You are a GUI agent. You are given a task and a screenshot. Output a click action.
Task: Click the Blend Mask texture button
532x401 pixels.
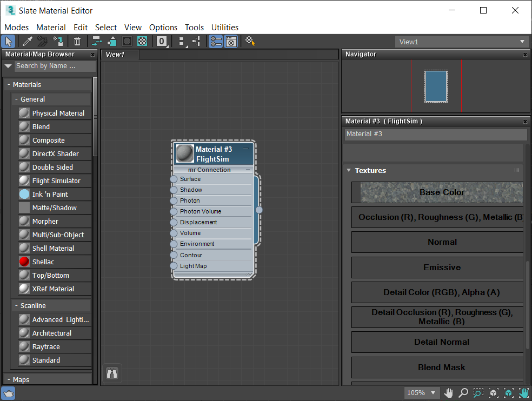(438, 367)
